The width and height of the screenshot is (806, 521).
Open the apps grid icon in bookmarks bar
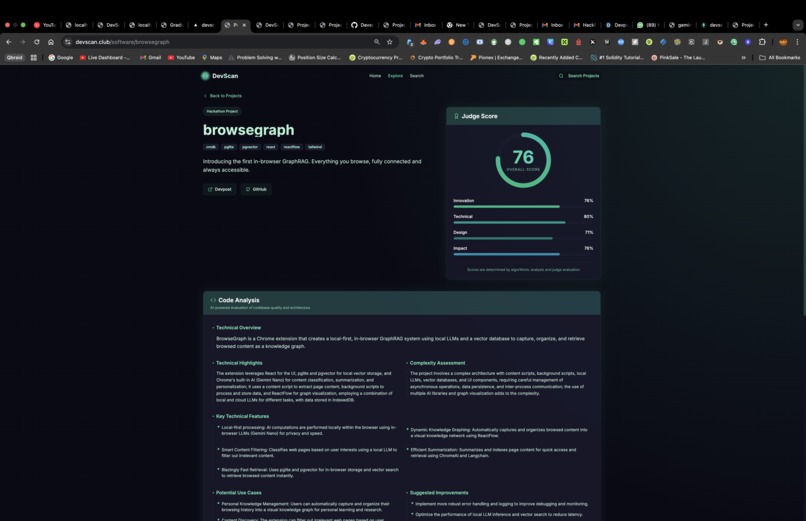[x=34, y=58]
